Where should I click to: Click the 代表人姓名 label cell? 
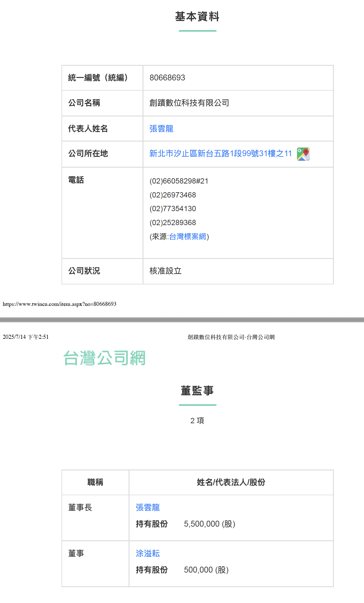tap(102, 129)
